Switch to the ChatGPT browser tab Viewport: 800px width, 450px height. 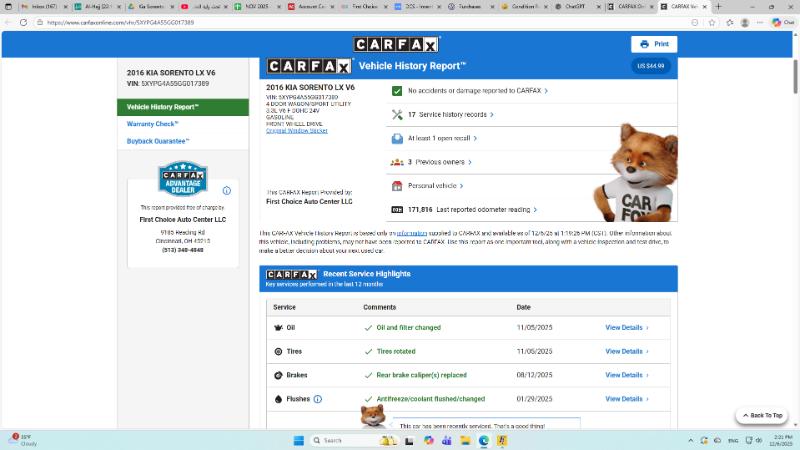(x=580, y=6)
